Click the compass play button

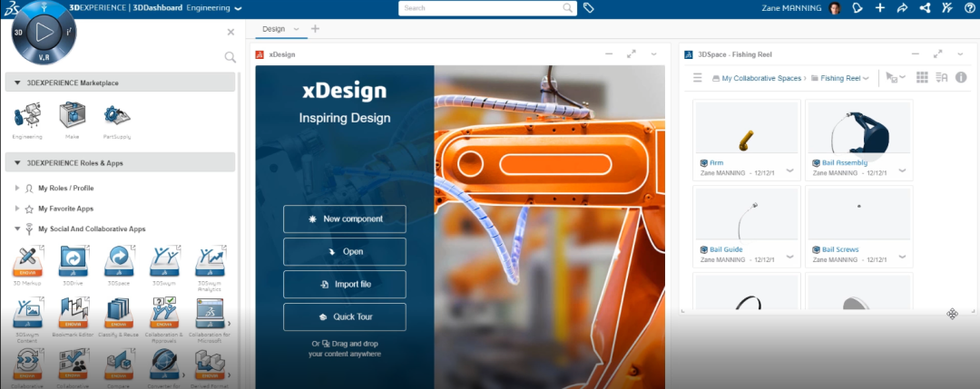44,33
